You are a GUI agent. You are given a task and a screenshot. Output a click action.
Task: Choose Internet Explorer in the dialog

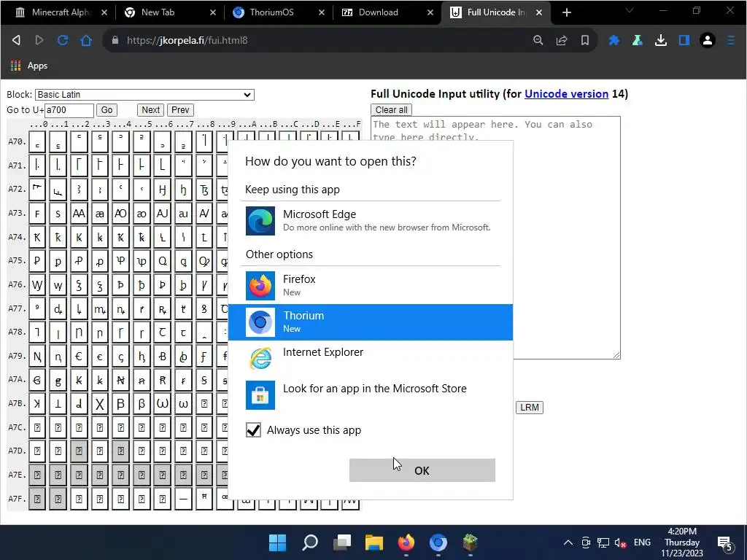pos(371,358)
